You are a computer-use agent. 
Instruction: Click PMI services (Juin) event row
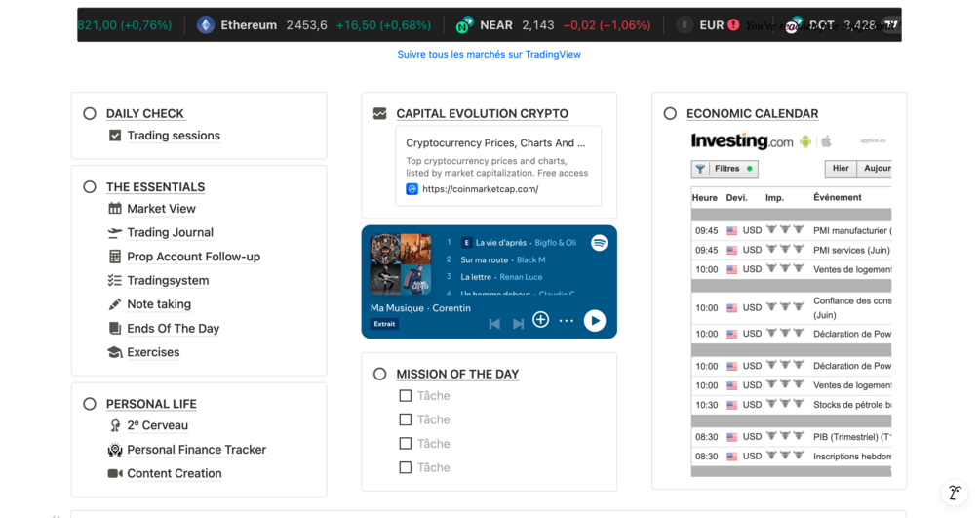[x=791, y=251]
